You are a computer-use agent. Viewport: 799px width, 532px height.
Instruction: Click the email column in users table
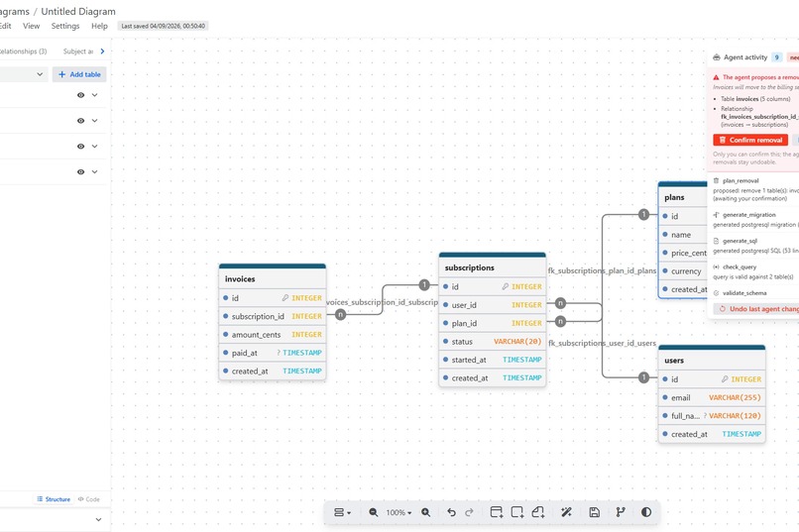(x=712, y=397)
